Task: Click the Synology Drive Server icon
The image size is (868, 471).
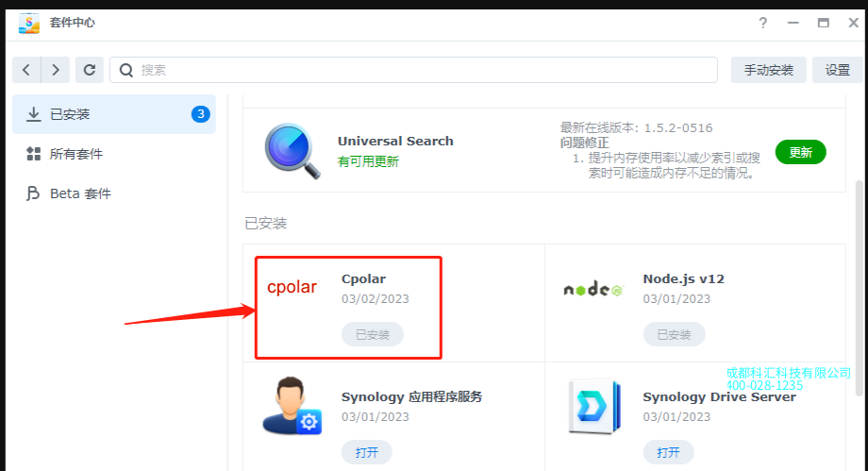Action: (x=594, y=406)
